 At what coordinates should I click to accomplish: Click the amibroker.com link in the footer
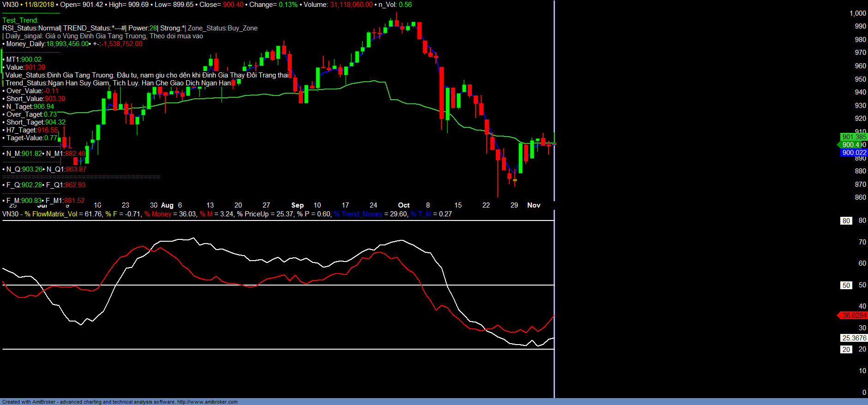[x=207, y=402]
